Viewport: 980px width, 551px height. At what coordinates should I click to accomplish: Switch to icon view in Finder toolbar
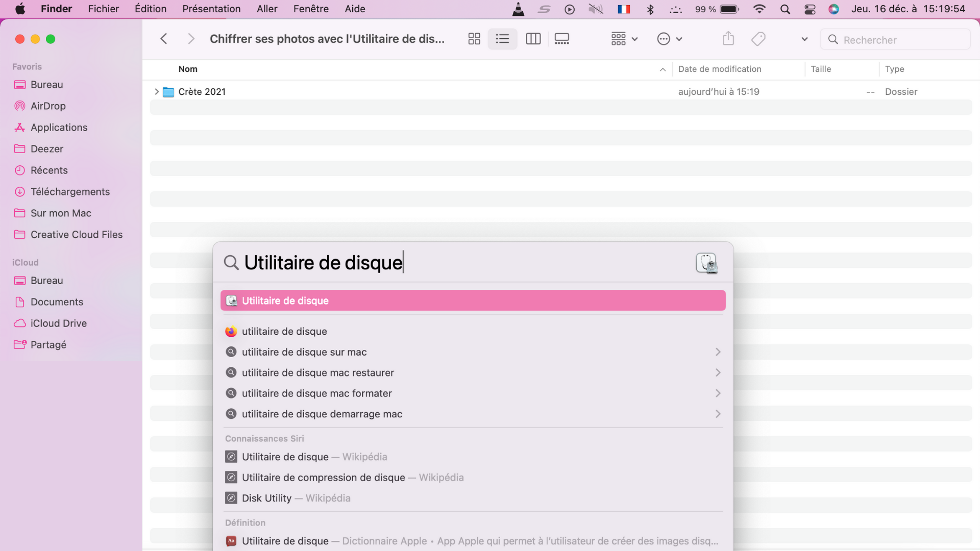(474, 39)
